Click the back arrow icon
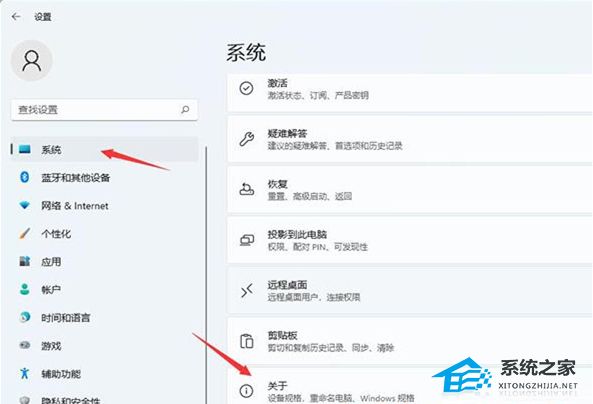This screenshot has width=593, height=404. [x=16, y=16]
